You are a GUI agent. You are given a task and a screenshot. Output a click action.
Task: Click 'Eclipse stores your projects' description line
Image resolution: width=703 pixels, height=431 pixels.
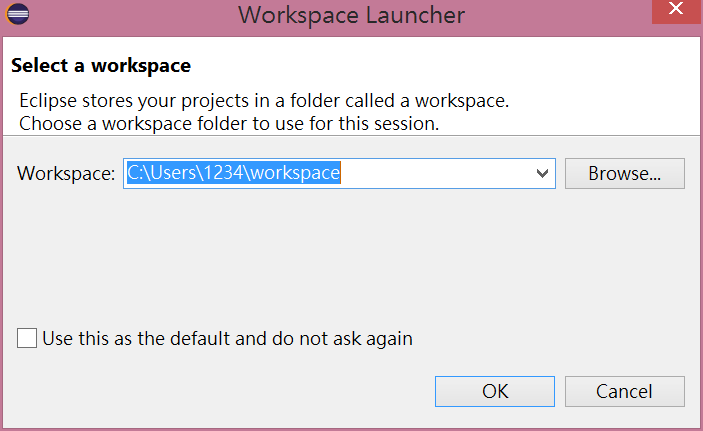click(264, 101)
